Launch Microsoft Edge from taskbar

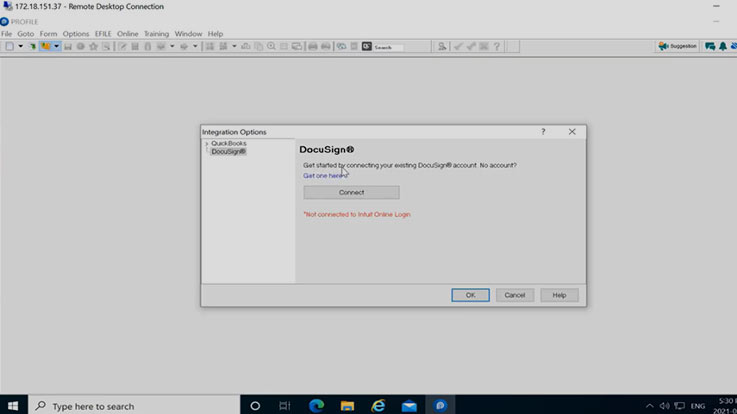(316, 406)
